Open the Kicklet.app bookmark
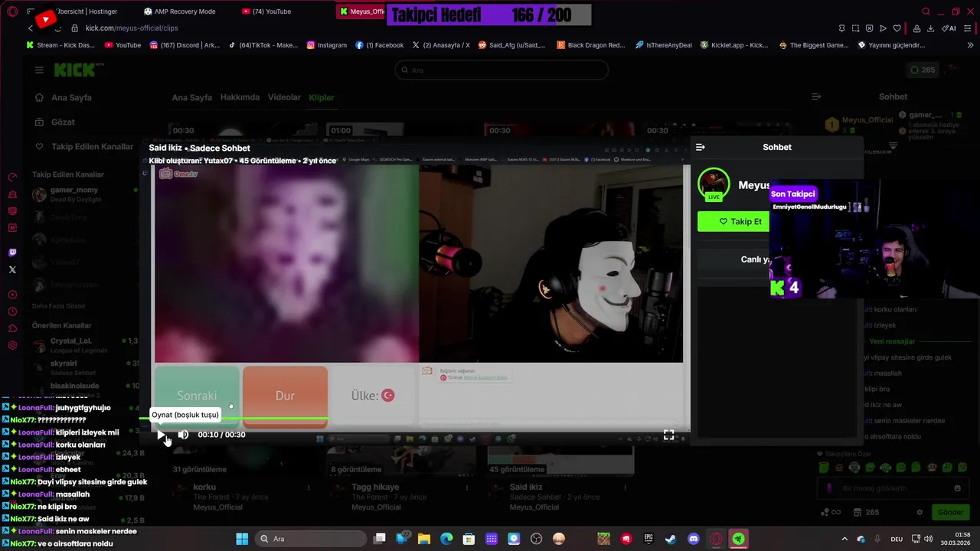This screenshot has width=980, height=551. click(733, 45)
